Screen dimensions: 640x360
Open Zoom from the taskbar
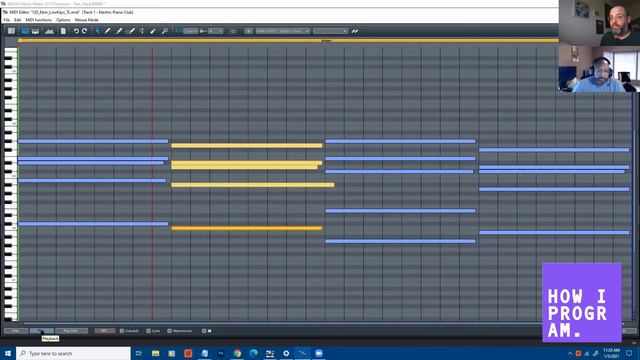click(319, 353)
